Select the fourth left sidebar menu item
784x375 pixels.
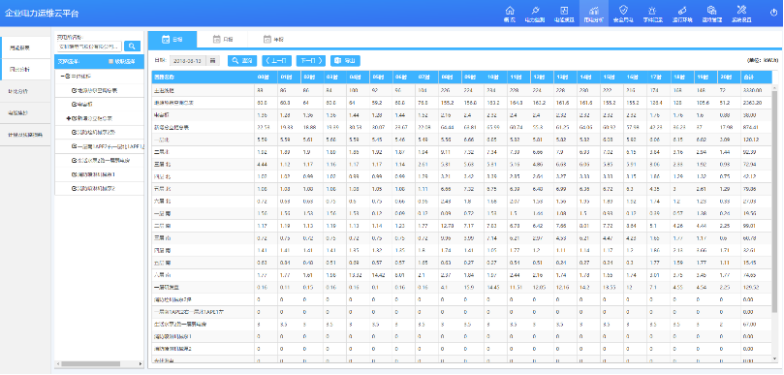tap(26, 113)
